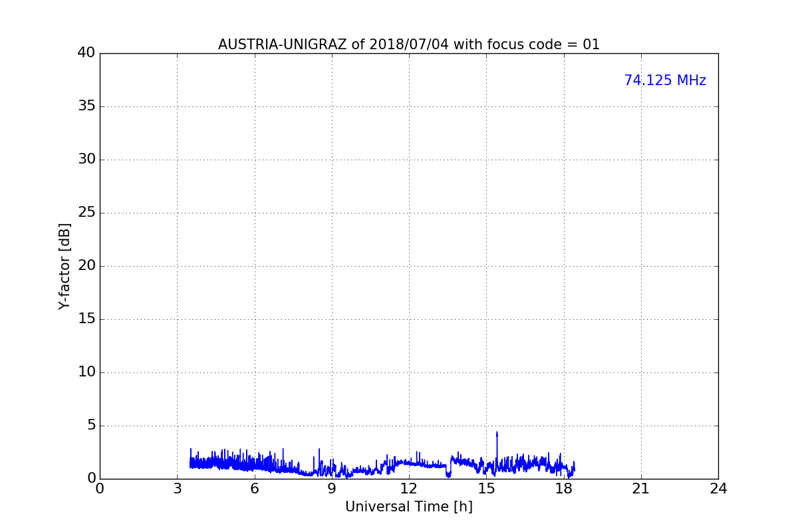Click the x-axis tick label '3'

coord(177,489)
